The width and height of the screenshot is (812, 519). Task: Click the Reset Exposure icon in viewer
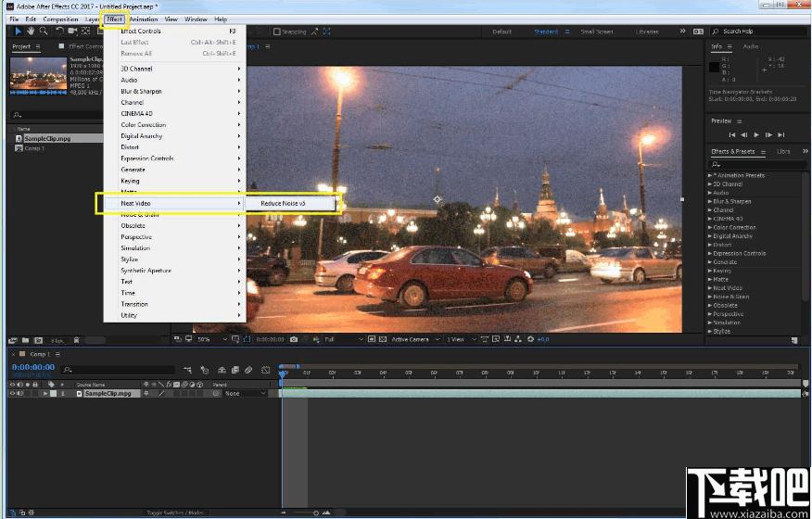530,339
